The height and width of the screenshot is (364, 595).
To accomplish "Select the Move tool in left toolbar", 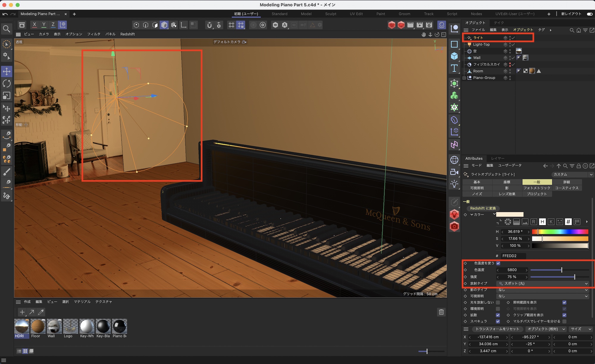I will tap(7, 71).
